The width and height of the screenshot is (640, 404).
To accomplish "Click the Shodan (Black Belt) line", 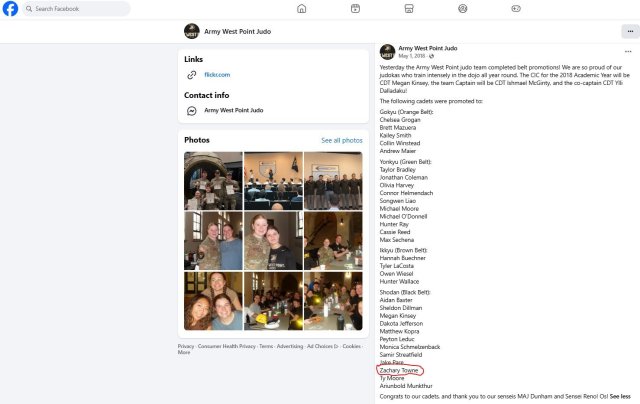I will pos(405,292).
